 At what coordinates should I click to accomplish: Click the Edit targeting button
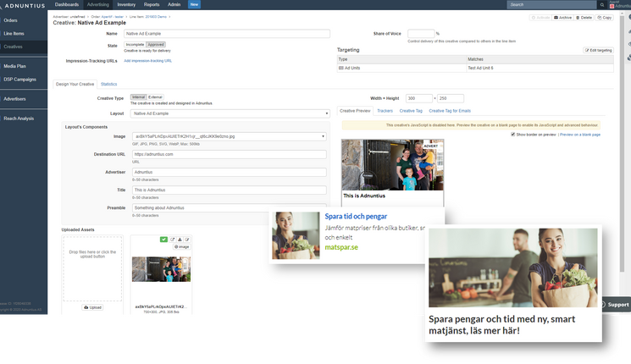click(599, 50)
